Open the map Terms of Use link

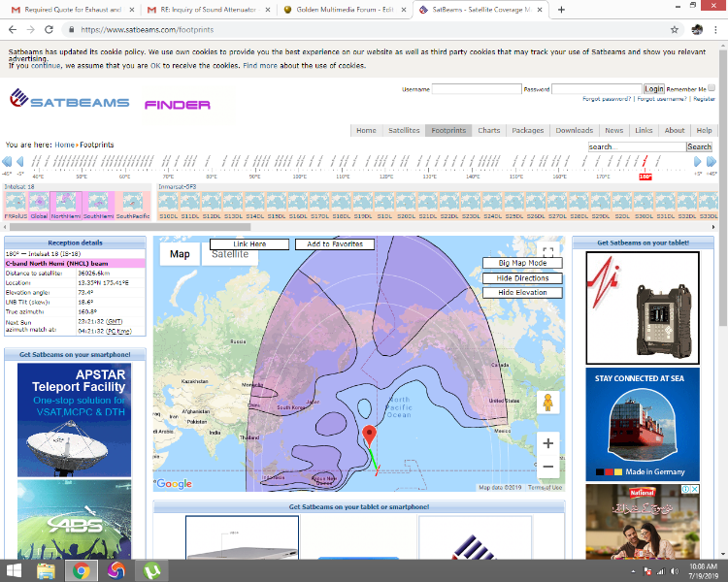click(x=545, y=488)
